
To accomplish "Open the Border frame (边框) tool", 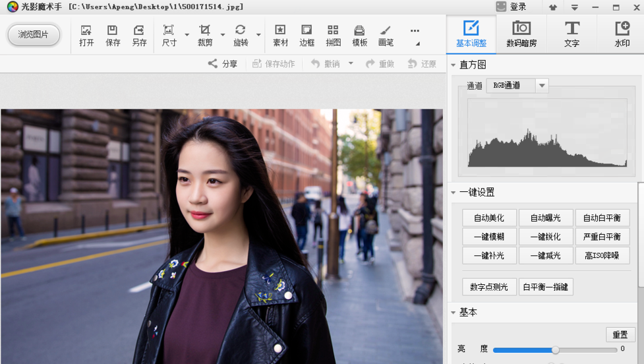I will click(x=307, y=35).
